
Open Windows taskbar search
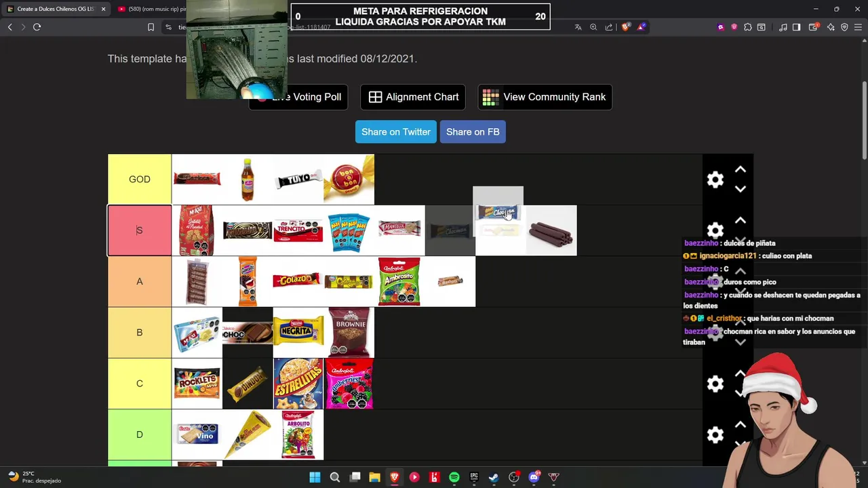(x=335, y=477)
